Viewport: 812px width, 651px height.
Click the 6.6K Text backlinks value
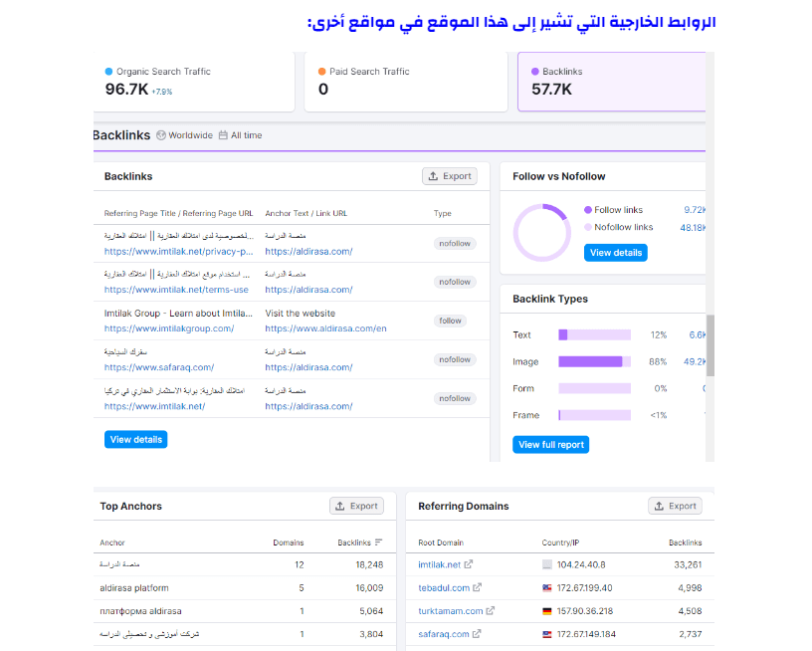point(697,335)
